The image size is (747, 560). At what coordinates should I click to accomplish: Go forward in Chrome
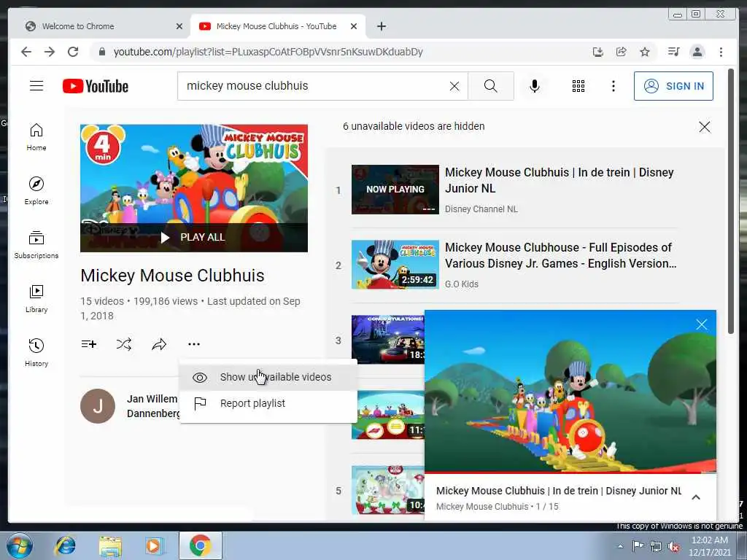tap(50, 52)
